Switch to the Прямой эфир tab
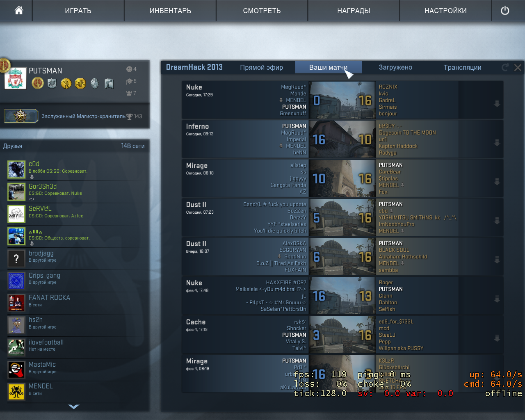 (x=261, y=67)
